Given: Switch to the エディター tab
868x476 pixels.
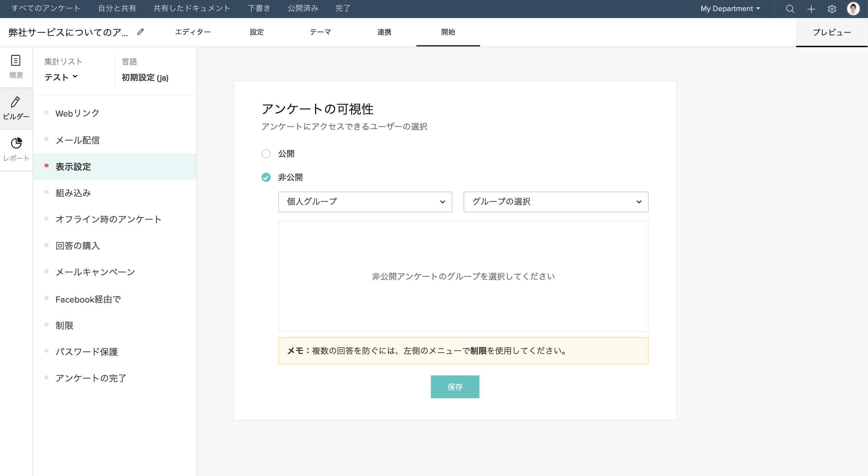Looking at the screenshot, I should coord(193,32).
